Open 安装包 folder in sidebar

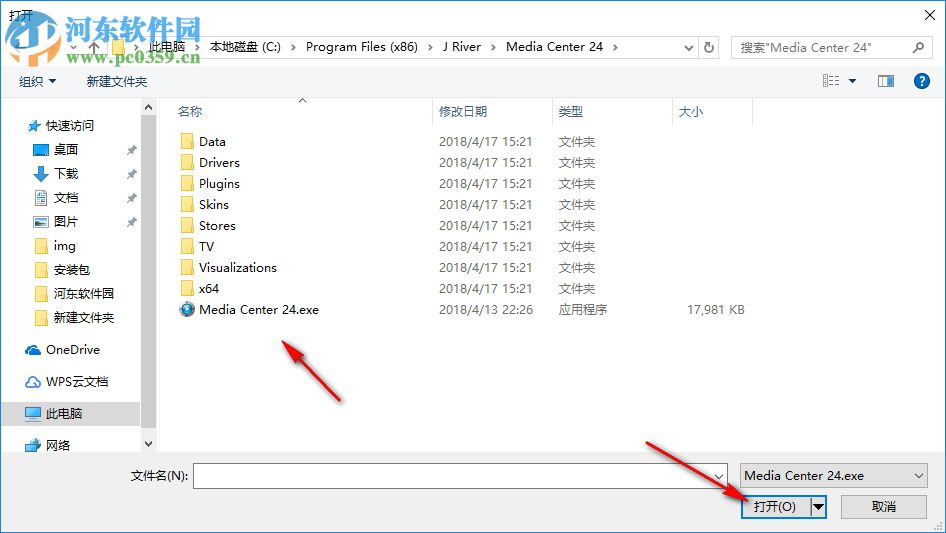71,270
